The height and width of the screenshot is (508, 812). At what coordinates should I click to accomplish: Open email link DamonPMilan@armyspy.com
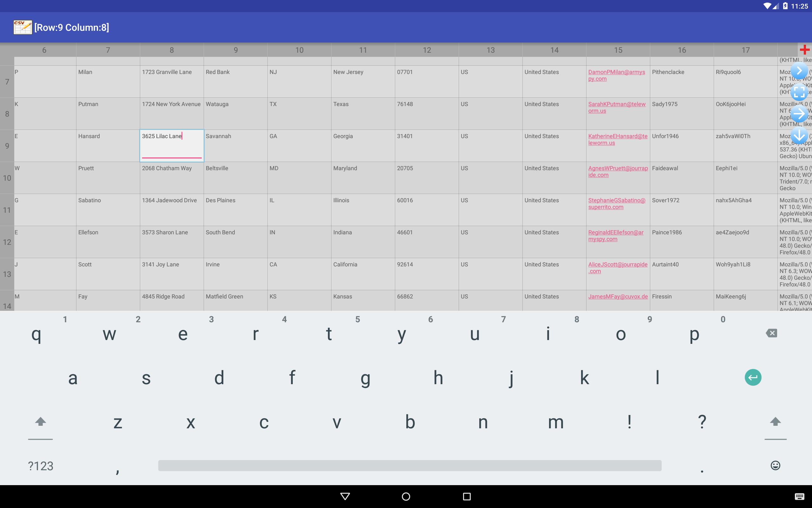(x=616, y=75)
